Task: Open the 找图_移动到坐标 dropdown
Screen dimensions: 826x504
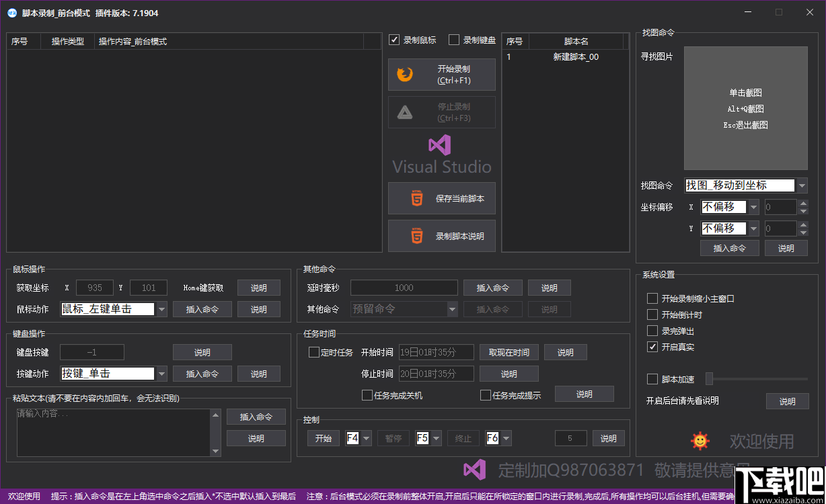Action: pyautogui.click(x=802, y=185)
